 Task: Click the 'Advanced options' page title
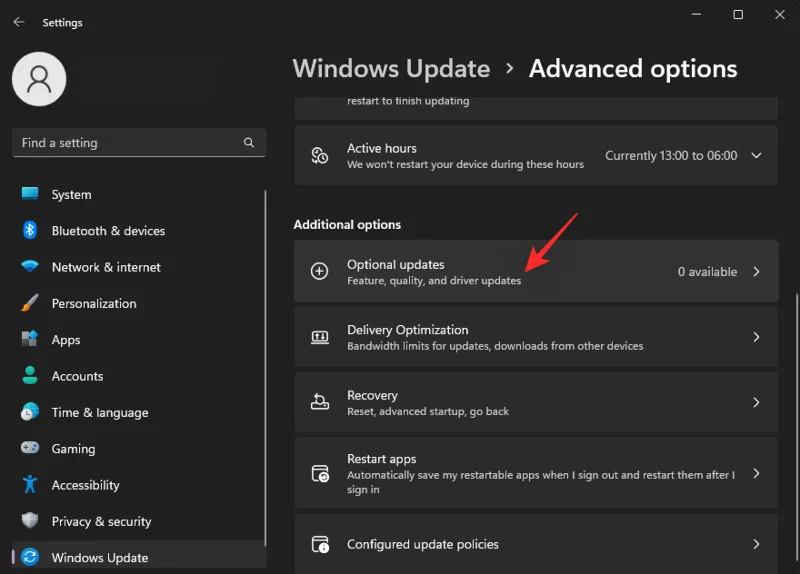pyautogui.click(x=633, y=68)
